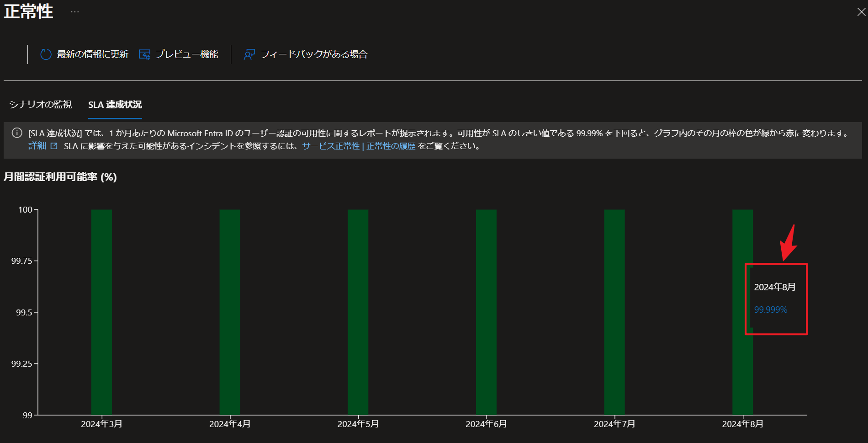
Task: Click the 2024年4月 bar in chart
Action: 230,312
